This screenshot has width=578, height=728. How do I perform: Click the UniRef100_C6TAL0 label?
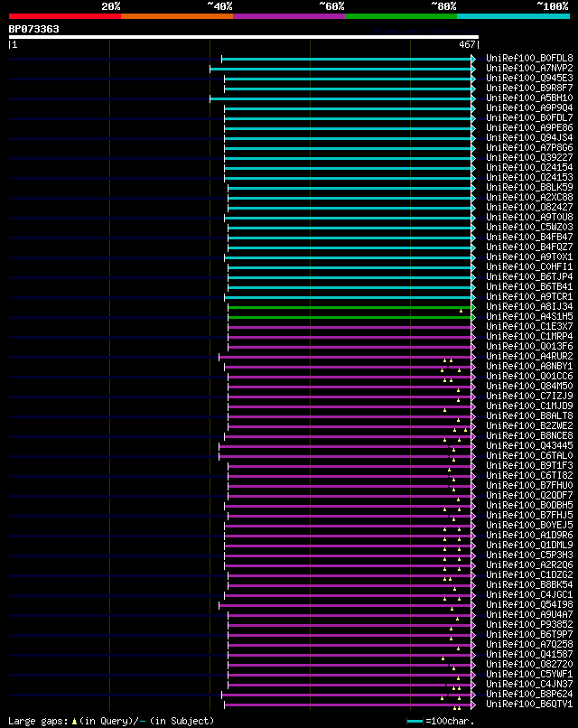[529, 455]
